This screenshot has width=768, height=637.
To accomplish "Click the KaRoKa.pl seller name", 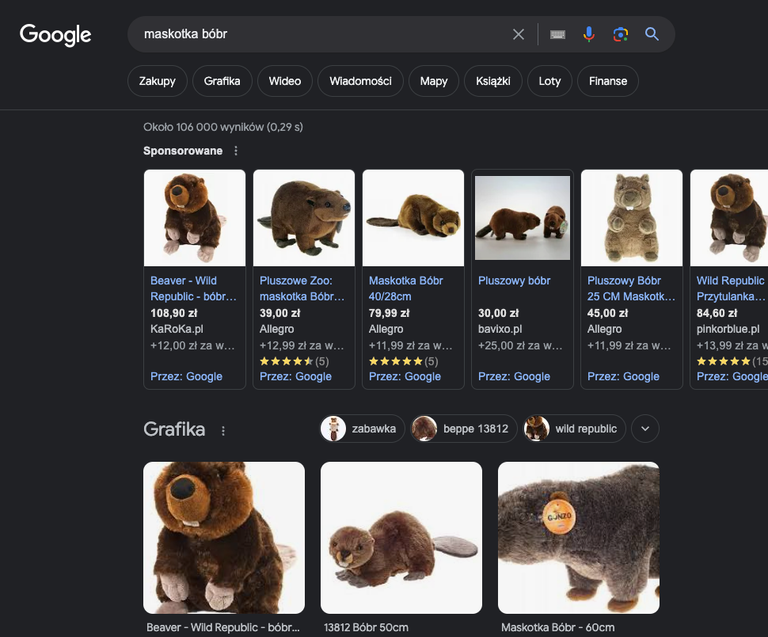I will 177,329.
